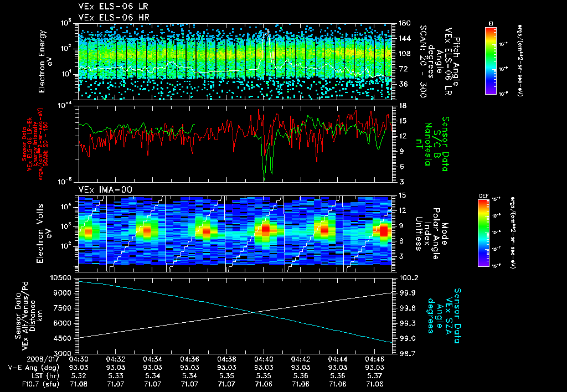Click the red ELS-06 LR-Bk sensor label
The width and height of the screenshot is (567, 392).
pyautogui.click(x=35, y=144)
